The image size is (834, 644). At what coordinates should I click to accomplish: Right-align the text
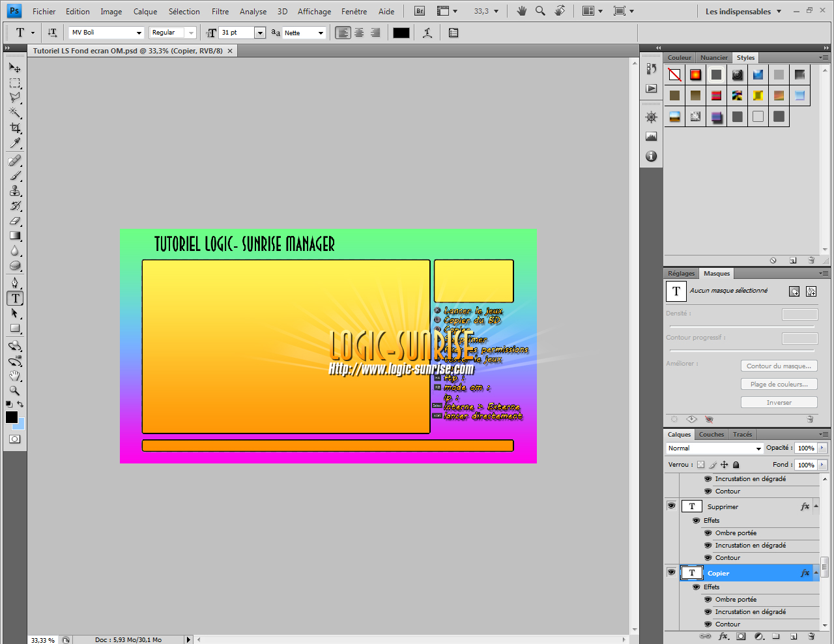click(375, 33)
